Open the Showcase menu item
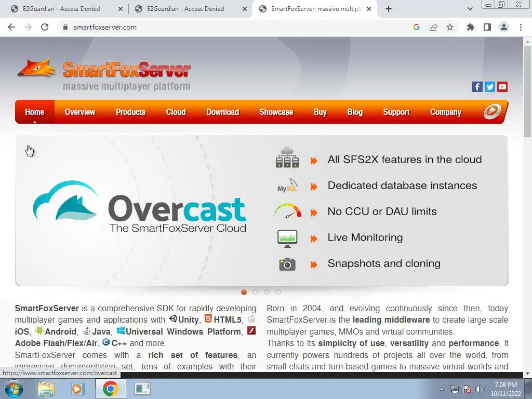Screen dimensions: 532x399 pyautogui.click(x=276, y=112)
